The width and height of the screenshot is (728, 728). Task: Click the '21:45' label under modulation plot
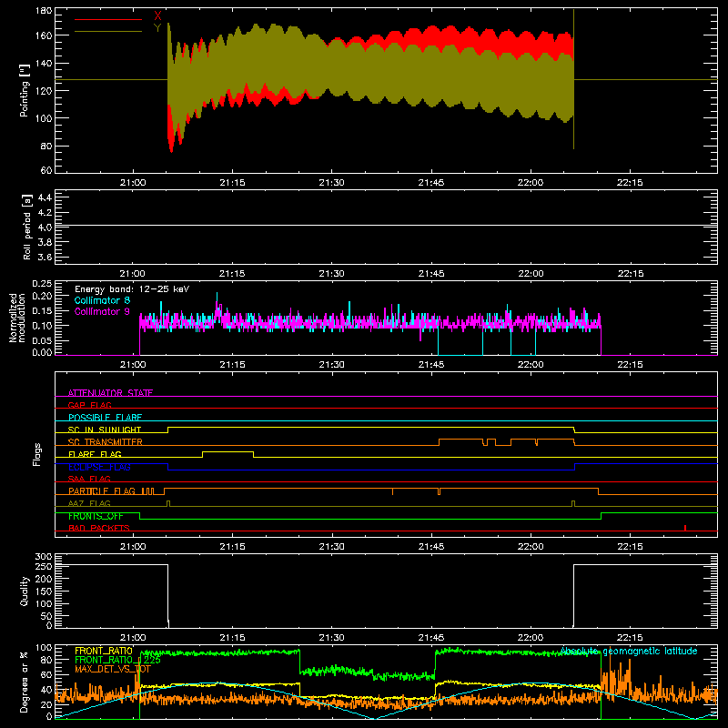[x=431, y=365]
